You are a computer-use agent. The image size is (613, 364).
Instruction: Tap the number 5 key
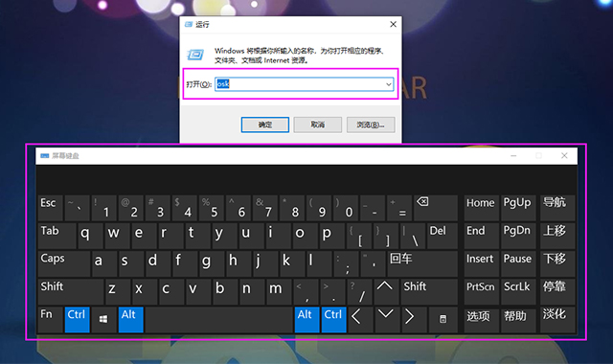click(211, 208)
